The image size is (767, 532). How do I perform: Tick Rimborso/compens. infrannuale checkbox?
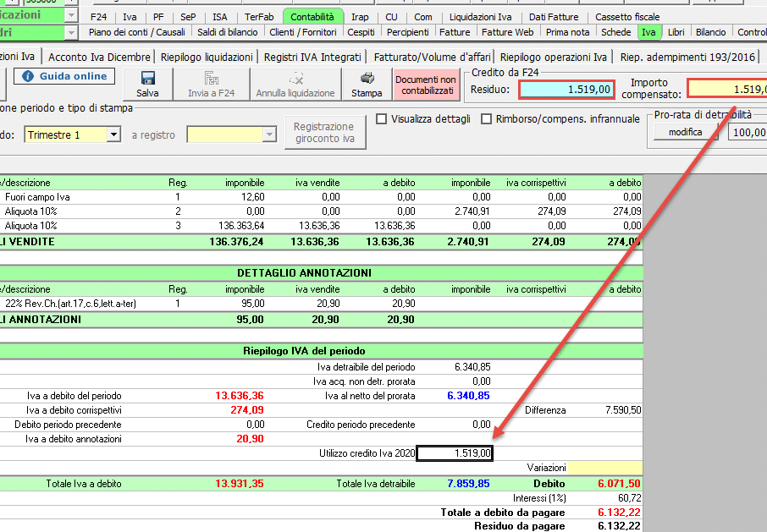click(x=486, y=118)
